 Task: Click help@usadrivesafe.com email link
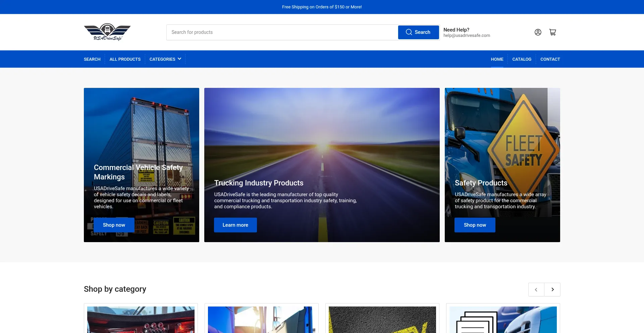[x=467, y=36]
